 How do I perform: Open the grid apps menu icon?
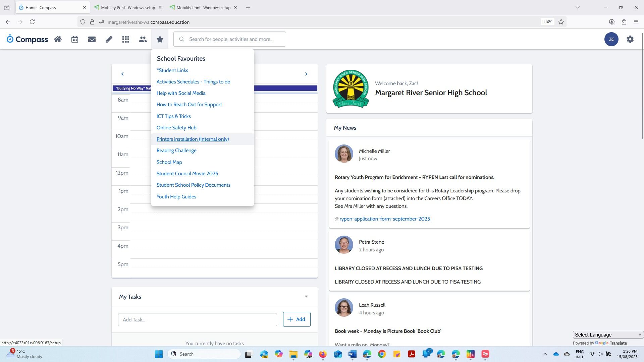(126, 39)
